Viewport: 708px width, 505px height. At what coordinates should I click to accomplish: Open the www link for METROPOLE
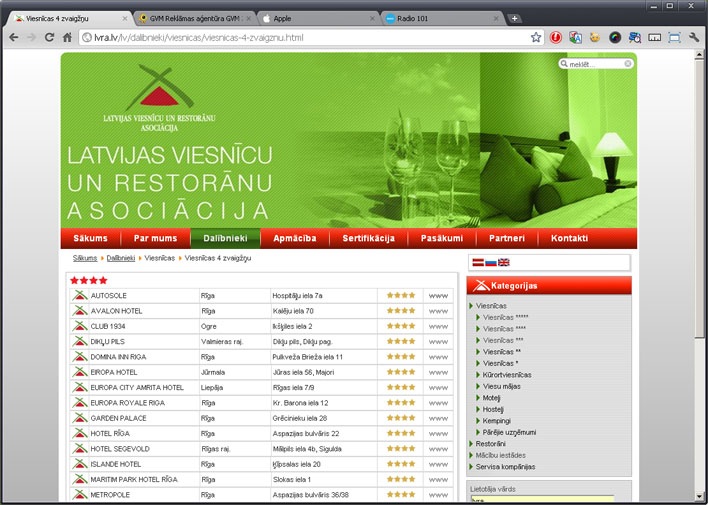pyautogui.click(x=438, y=495)
